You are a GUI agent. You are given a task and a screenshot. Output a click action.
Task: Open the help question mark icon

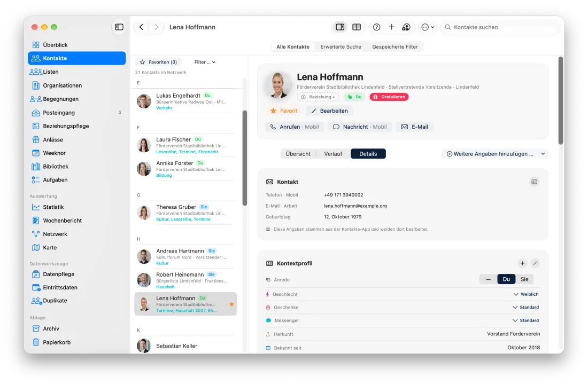(x=377, y=27)
